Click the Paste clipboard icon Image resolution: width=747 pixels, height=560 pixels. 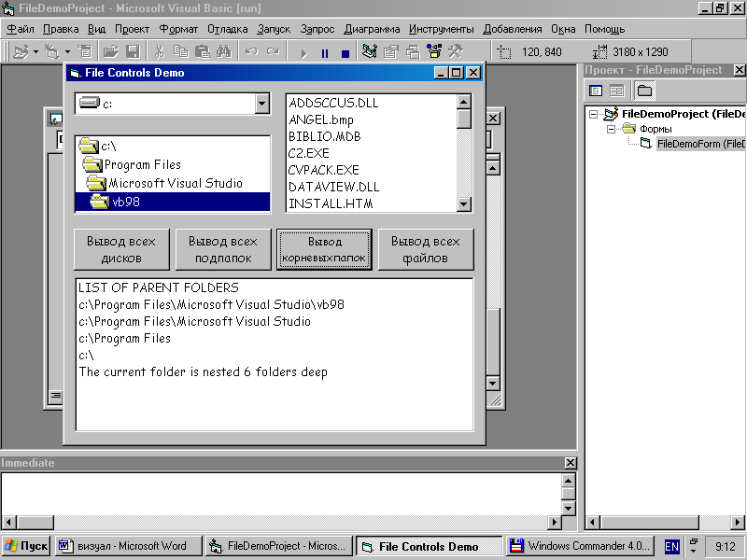203,51
